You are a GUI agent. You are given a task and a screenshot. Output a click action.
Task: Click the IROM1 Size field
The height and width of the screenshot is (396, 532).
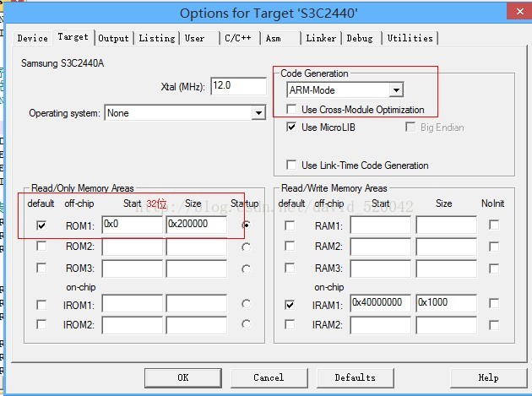(197, 304)
